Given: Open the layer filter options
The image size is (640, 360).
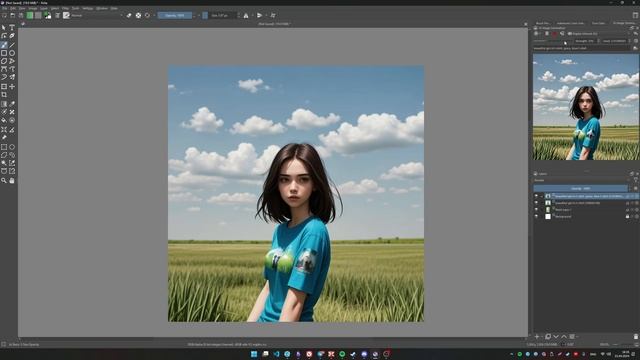Looking at the screenshot, I should (636, 180).
